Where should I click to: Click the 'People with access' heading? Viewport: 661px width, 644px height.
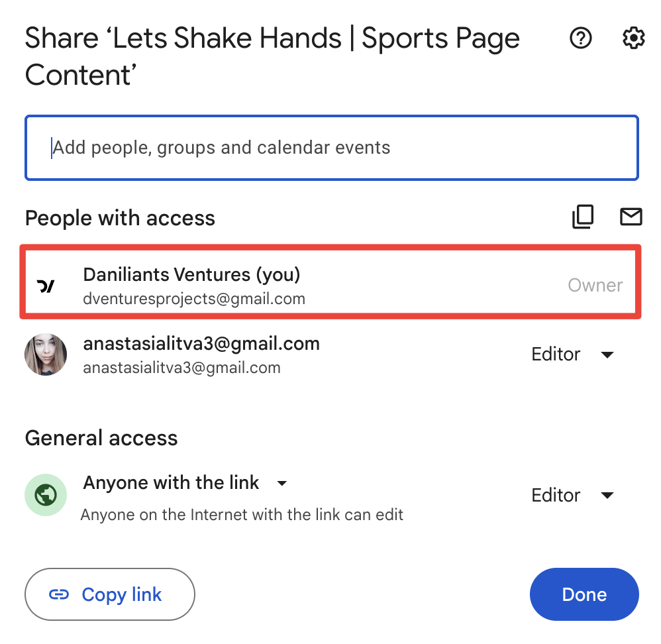tap(120, 218)
